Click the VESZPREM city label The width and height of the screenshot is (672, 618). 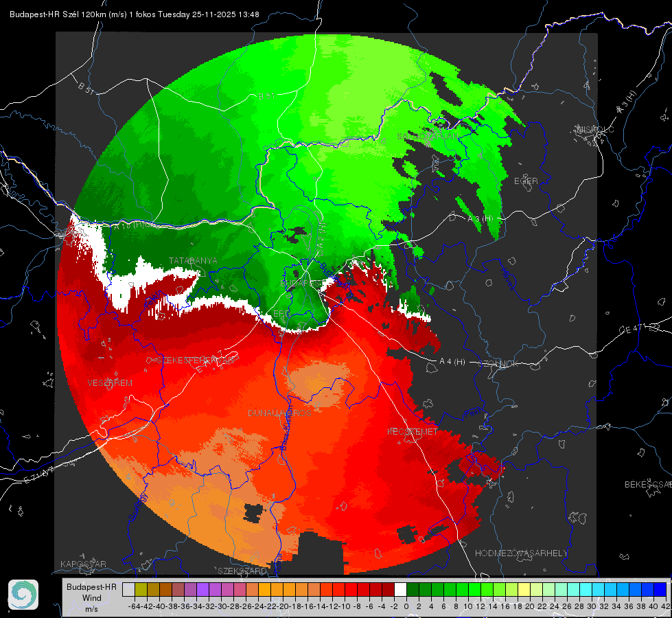coord(110,382)
